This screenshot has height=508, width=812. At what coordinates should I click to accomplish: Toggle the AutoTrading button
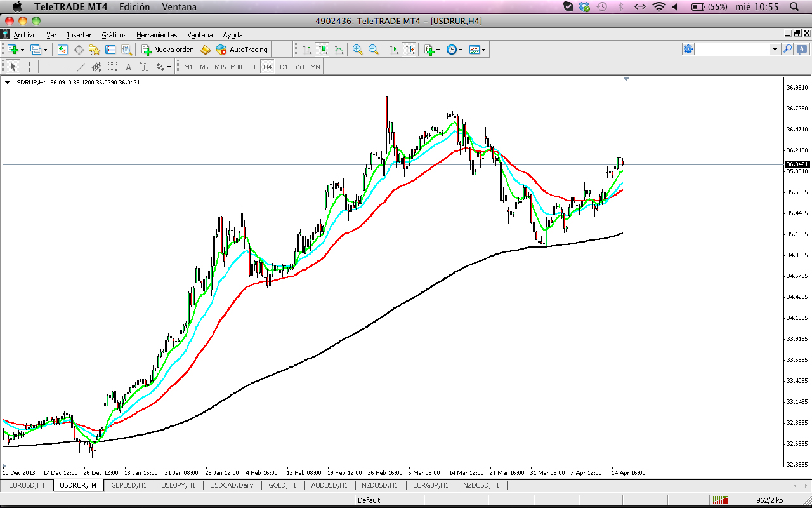click(x=242, y=50)
